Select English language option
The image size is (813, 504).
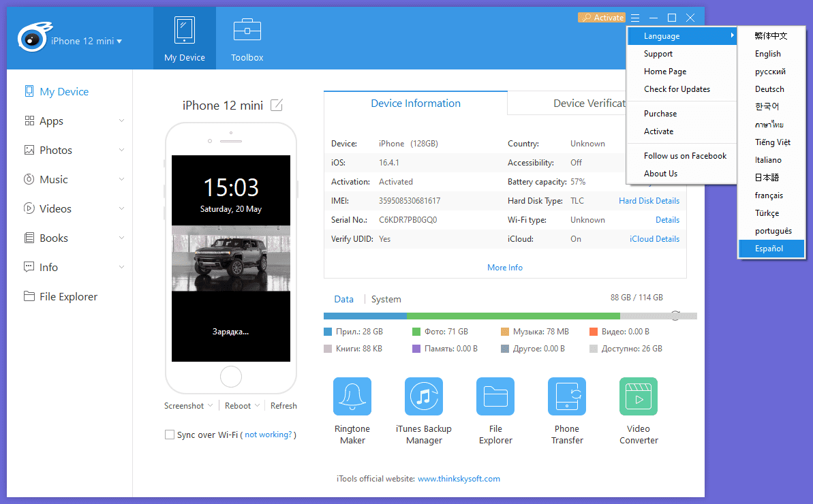[x=771, y=54]
